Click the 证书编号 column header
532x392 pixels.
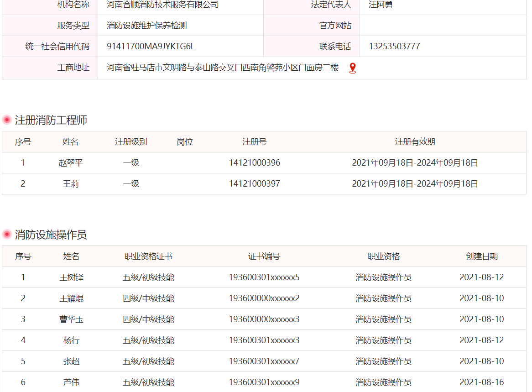264,256
